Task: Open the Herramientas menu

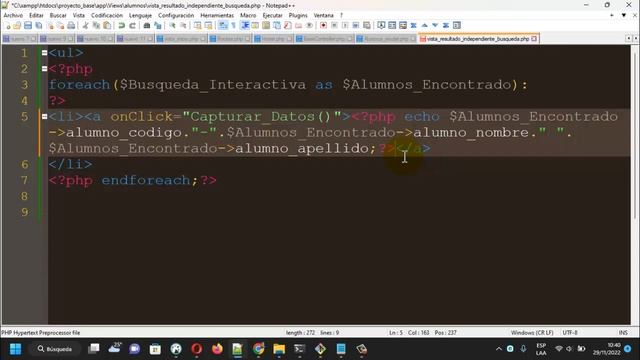Action: 217,15
